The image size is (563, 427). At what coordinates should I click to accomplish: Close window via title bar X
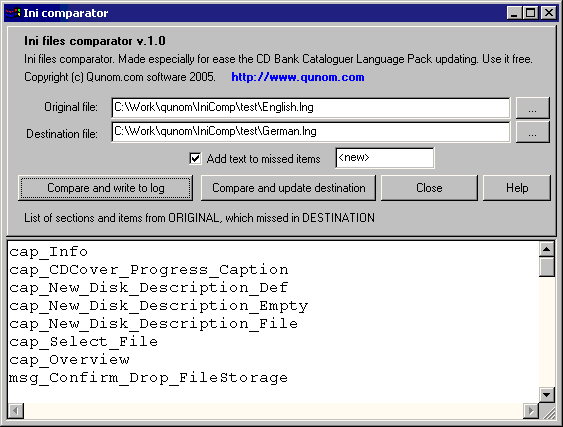549,13
